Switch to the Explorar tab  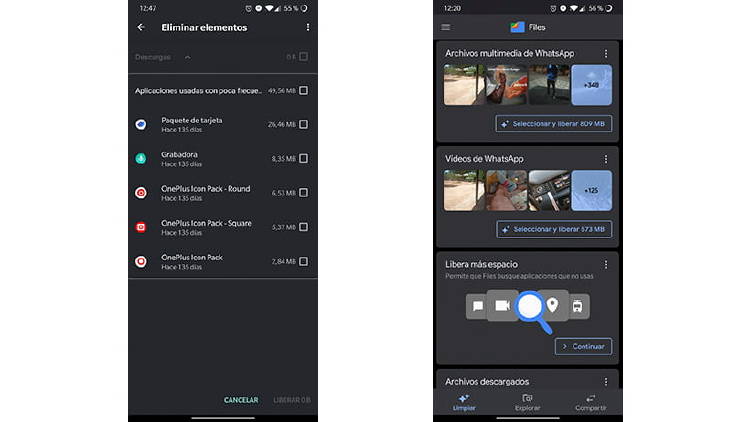tap(528, 402)
